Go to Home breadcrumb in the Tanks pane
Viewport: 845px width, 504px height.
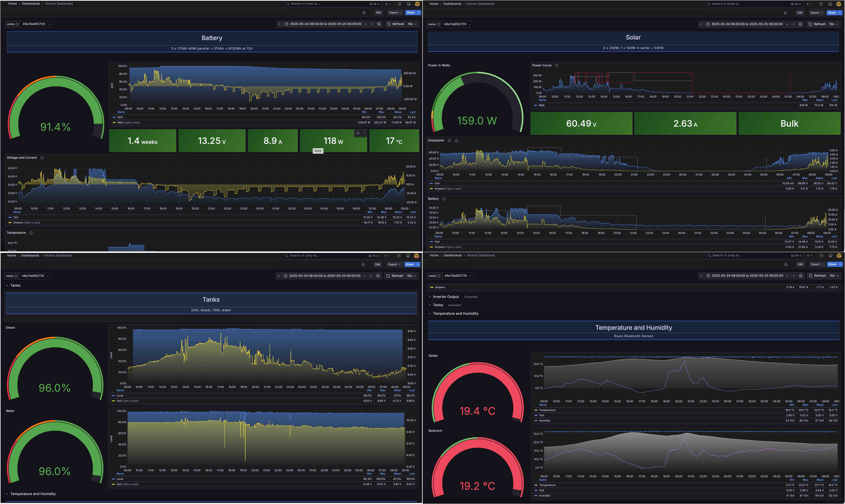coord(12,255)
